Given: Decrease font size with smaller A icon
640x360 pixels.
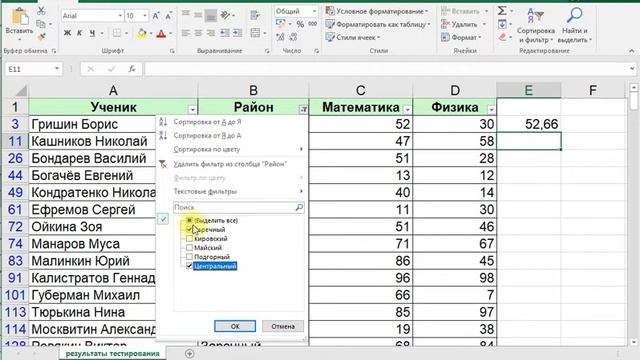Looking at the screenshot, I should point(169,16).
